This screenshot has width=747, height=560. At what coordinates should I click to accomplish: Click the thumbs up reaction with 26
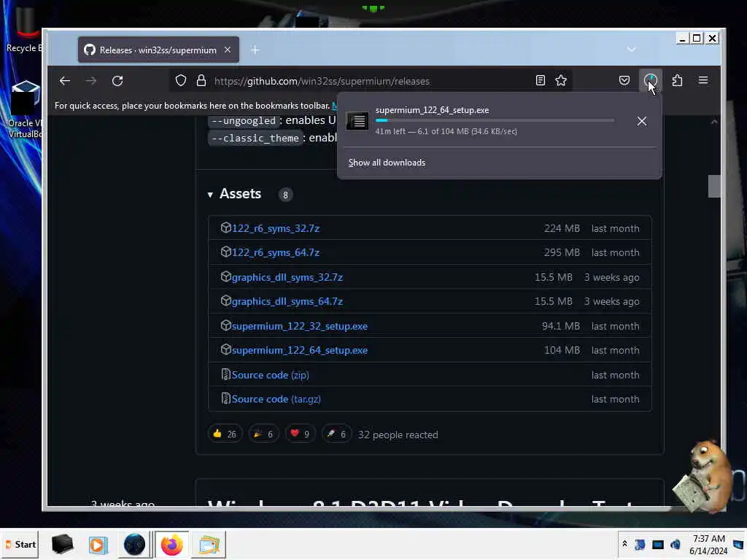pyautogui.click(x=225, y=435)
